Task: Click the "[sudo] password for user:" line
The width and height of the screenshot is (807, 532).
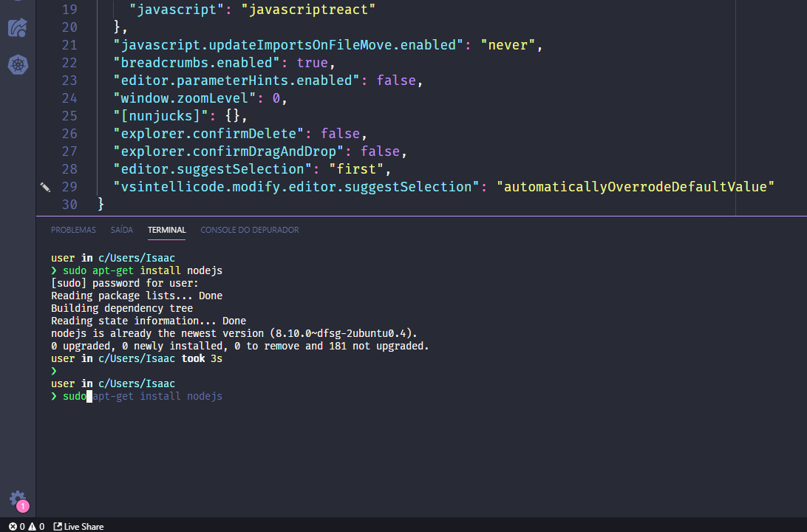Action: pos(125,283)
